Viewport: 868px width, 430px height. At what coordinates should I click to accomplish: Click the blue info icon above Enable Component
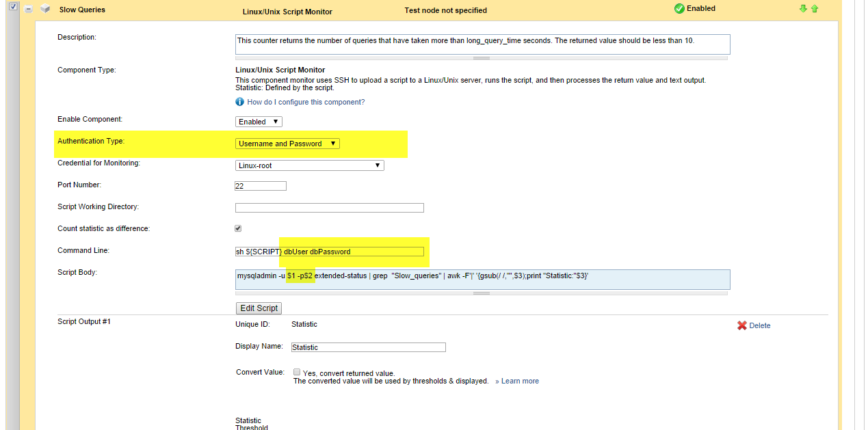239,101
